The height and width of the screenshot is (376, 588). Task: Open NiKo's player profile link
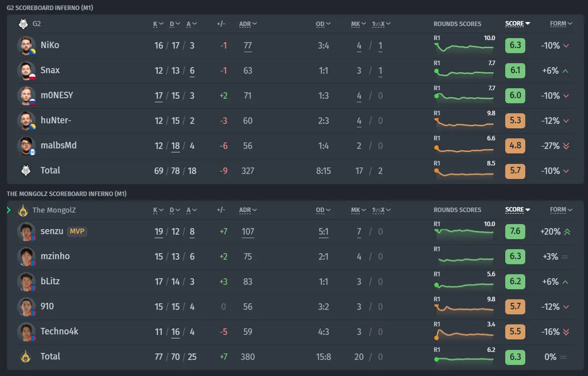point(50,45)
